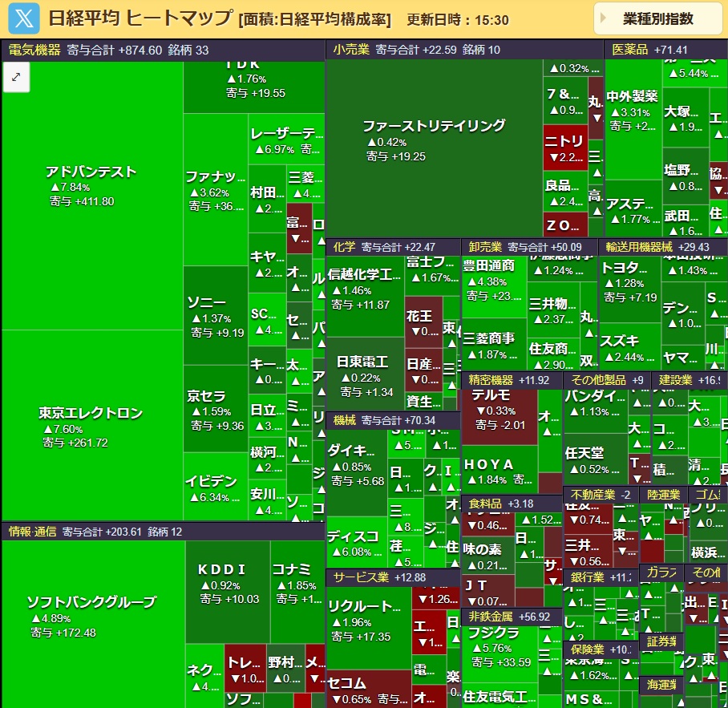Viewport: 728px width, 708px height.
Task: Select the ソニー stock tile
Action: (216, 315)
